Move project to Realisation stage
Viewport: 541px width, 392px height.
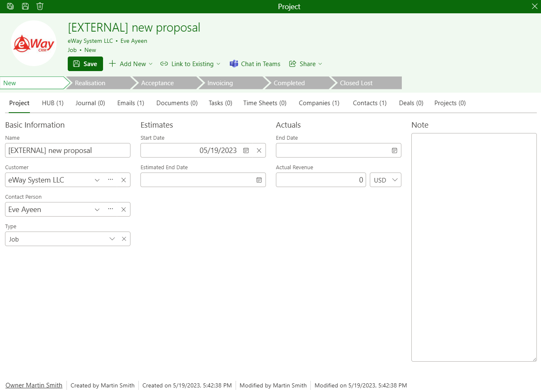click(x=99, y=83)
